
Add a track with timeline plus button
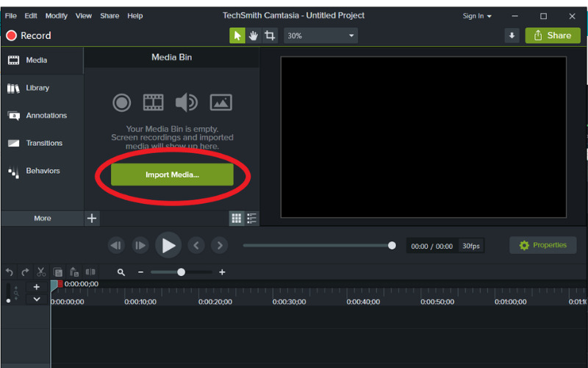[x=36, y=287]
